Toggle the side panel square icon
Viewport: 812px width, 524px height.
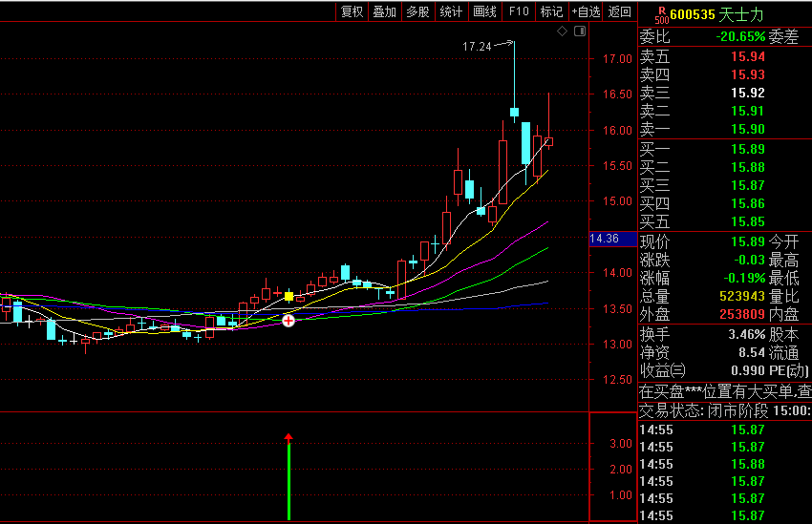pyautogui.click(x=580, y=31)
